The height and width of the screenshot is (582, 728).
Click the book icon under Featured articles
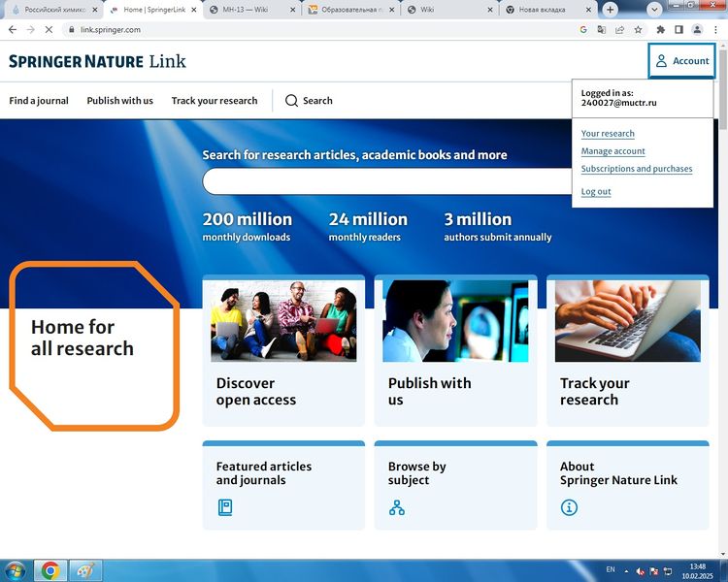225,507
